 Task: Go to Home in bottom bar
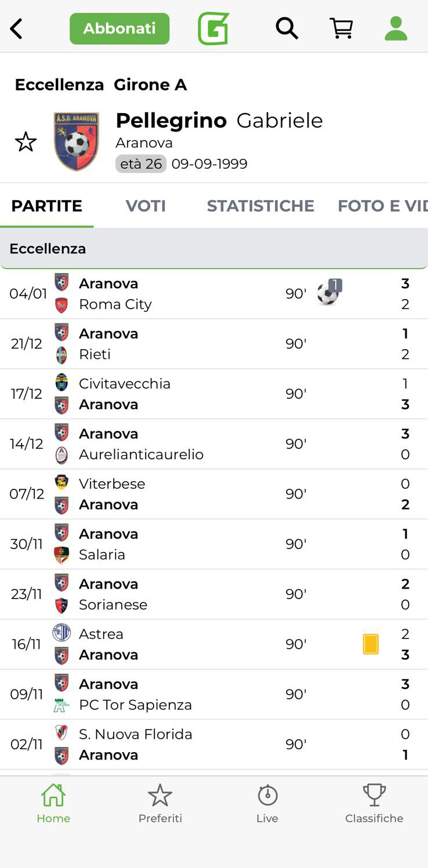click(x=53, y=803)
